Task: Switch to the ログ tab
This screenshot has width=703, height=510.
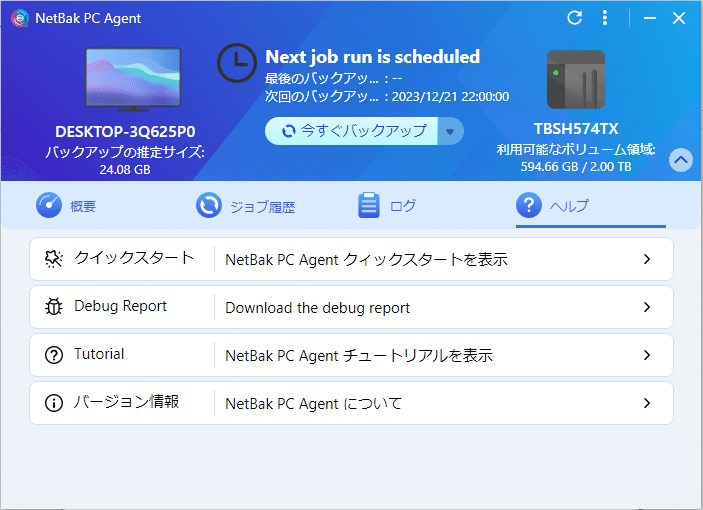Action: (386, 206)
